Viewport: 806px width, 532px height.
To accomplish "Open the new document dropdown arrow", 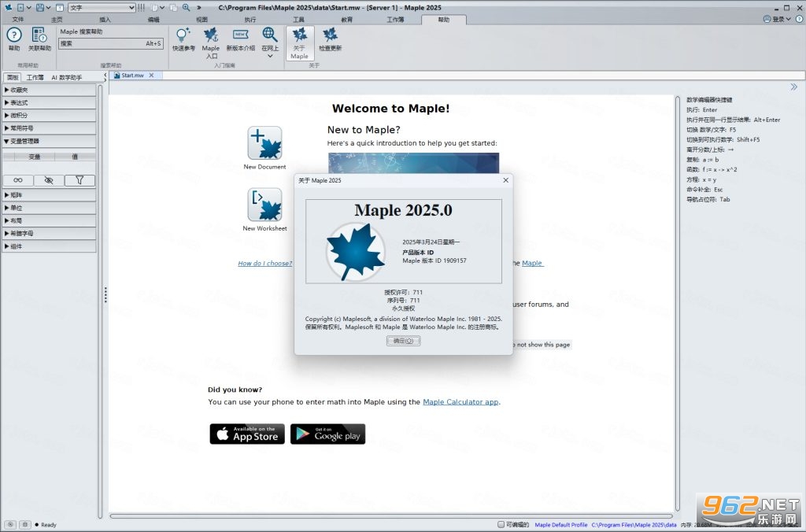I will 28,7.
